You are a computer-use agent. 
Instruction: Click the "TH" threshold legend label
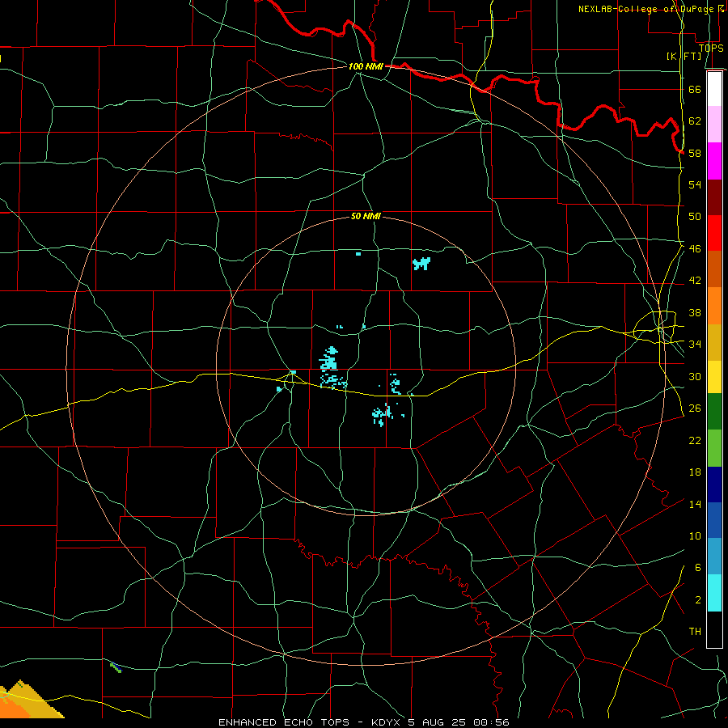(x=695, y=632)
